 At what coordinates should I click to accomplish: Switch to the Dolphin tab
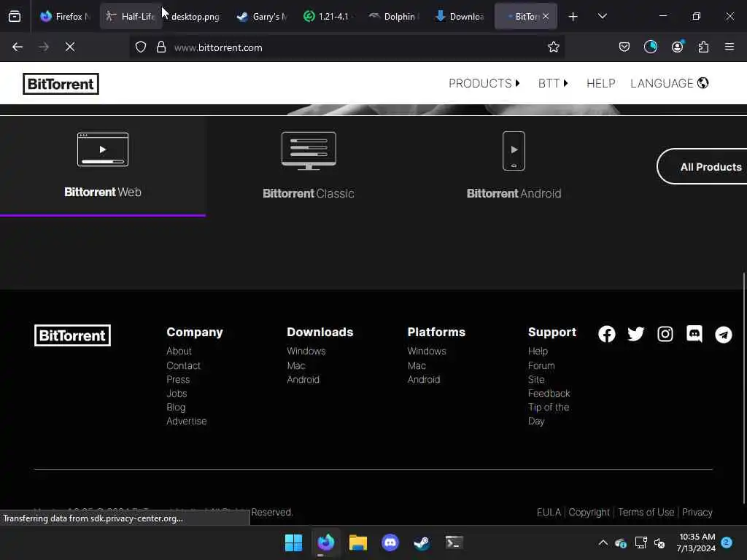(393, 16)
